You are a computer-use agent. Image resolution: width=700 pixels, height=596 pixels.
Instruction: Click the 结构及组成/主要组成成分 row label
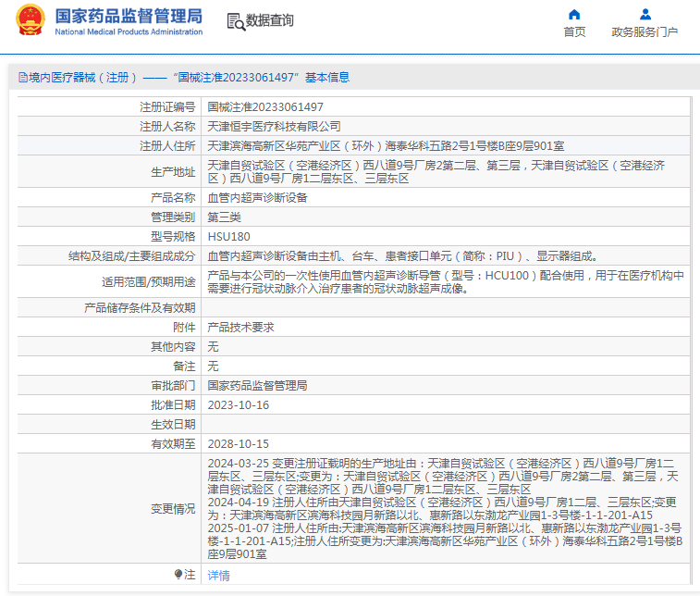click(x=131, y=256)
